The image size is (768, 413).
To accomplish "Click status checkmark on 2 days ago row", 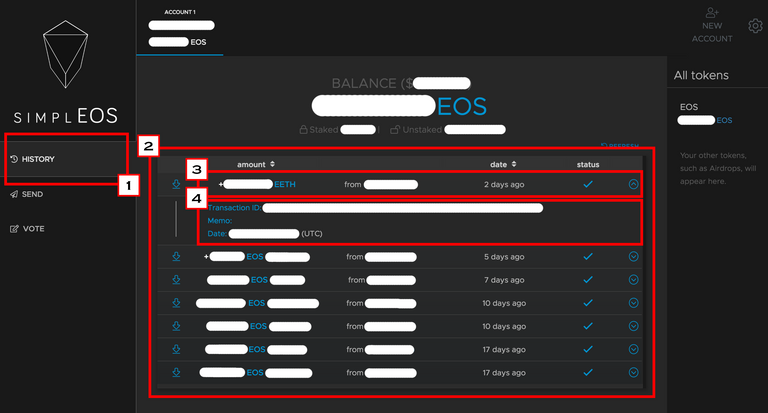I will click(588, 184).
